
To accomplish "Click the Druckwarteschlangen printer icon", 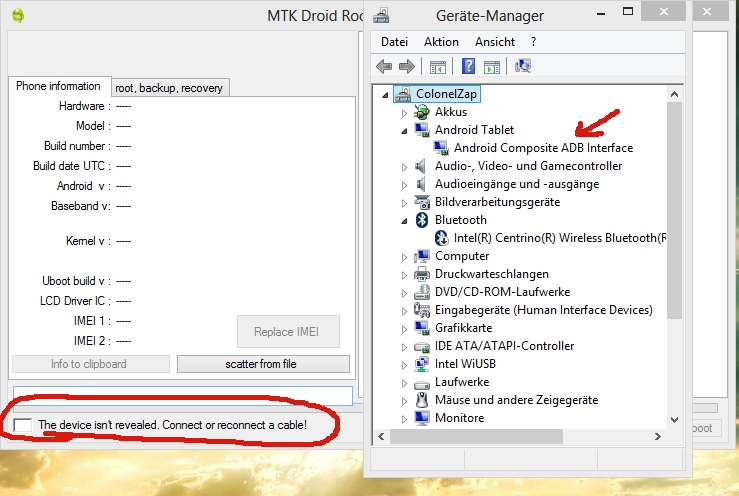I will [422, 274].
